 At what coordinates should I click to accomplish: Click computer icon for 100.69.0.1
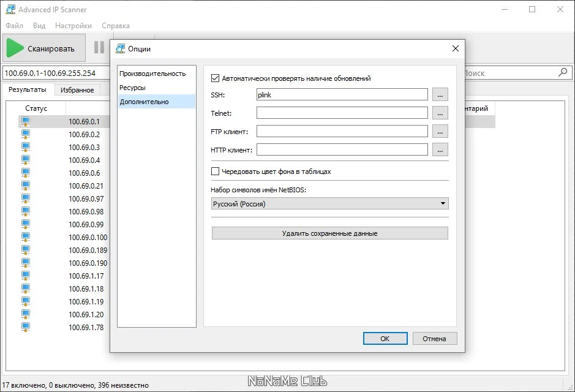point(26,121)
